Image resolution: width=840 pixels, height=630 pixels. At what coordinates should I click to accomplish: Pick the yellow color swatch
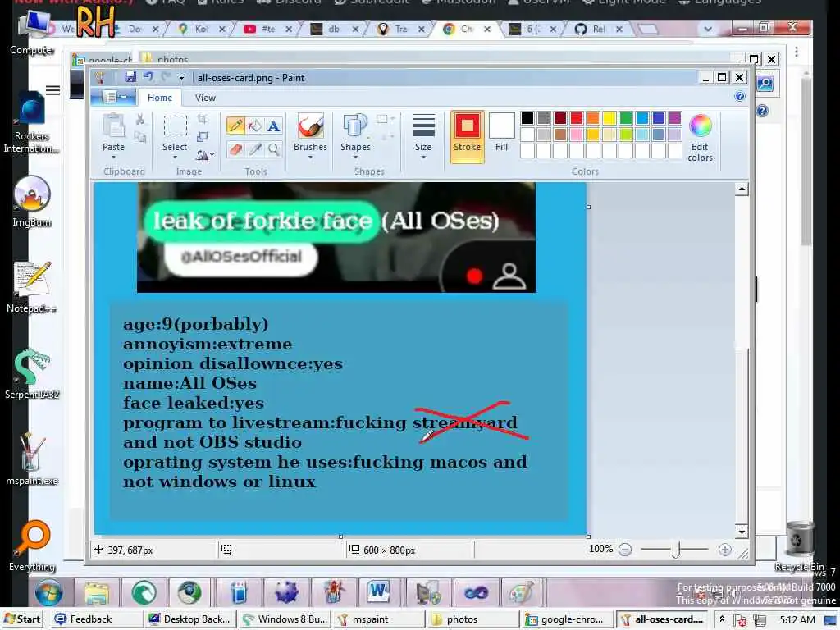click(x=609, y=118)
